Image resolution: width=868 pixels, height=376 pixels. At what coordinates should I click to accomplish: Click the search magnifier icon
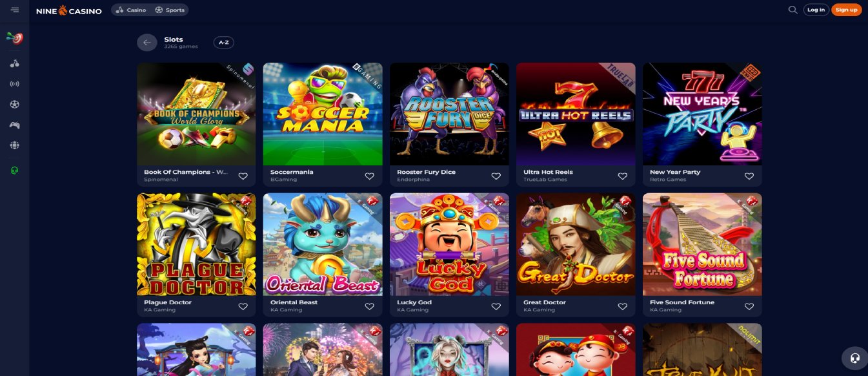[x=792, y=10]
